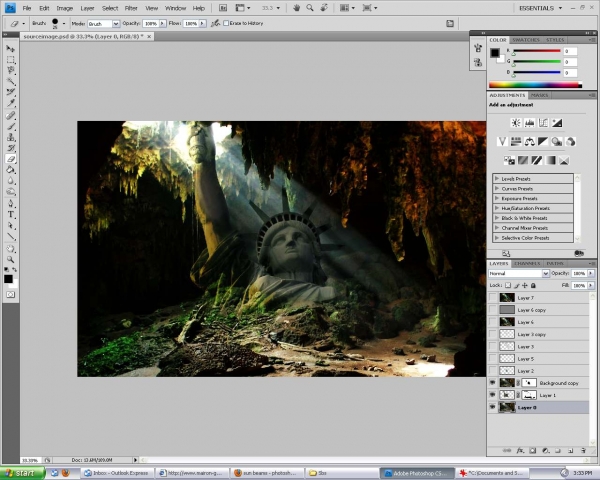Hide Layer 0 eye icon
The width and height of the screenshot is (600, 480).
point(492,407)
